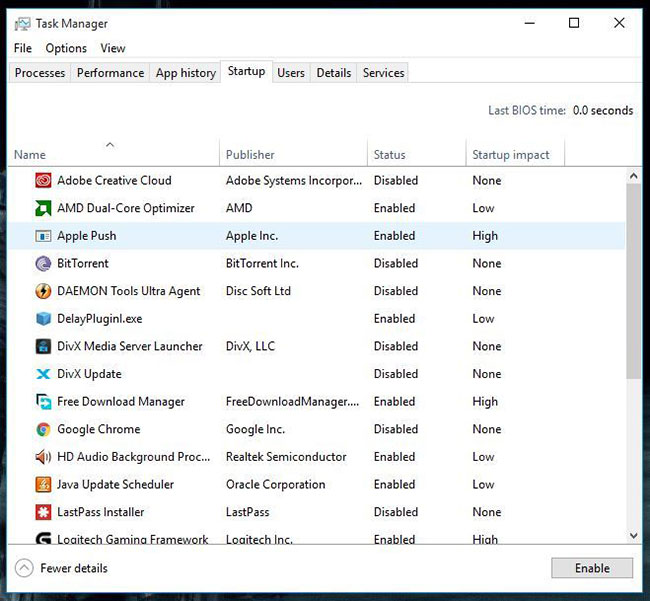Click the Oracle Corporation publisher cell

tap(275, 485)
